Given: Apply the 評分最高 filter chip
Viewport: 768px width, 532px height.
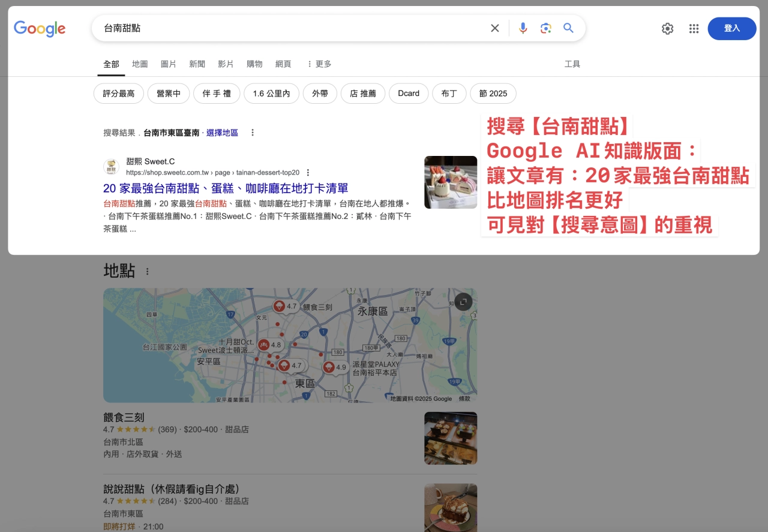Looking at the screenshot, I should click(x=119, y=94).
